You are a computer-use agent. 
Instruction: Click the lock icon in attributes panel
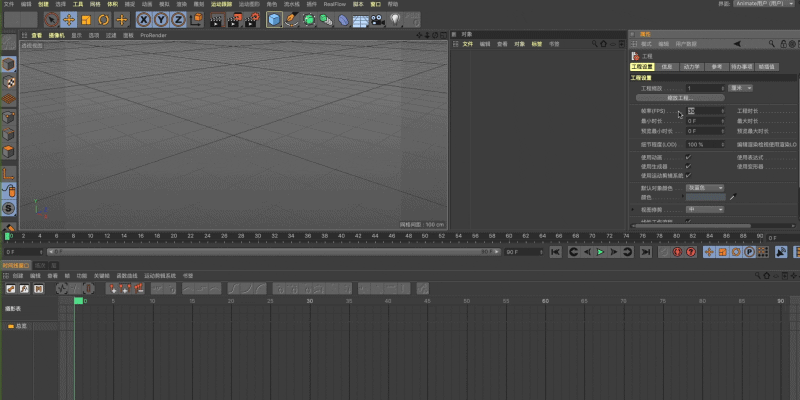pos(783,44)
